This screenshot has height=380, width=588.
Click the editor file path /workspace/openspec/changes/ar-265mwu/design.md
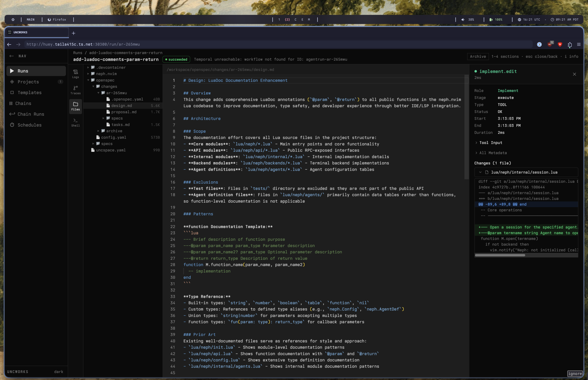pyautogui.click(x=220, y=70)
